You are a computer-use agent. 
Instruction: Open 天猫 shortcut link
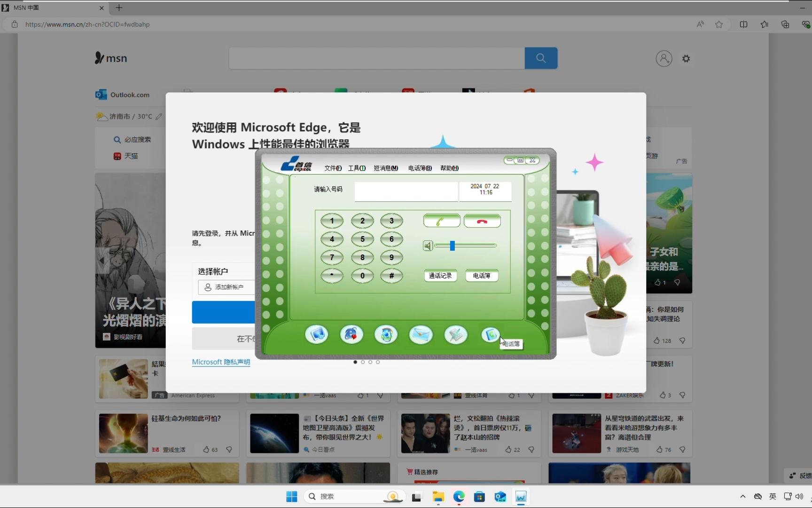(126, 156)
